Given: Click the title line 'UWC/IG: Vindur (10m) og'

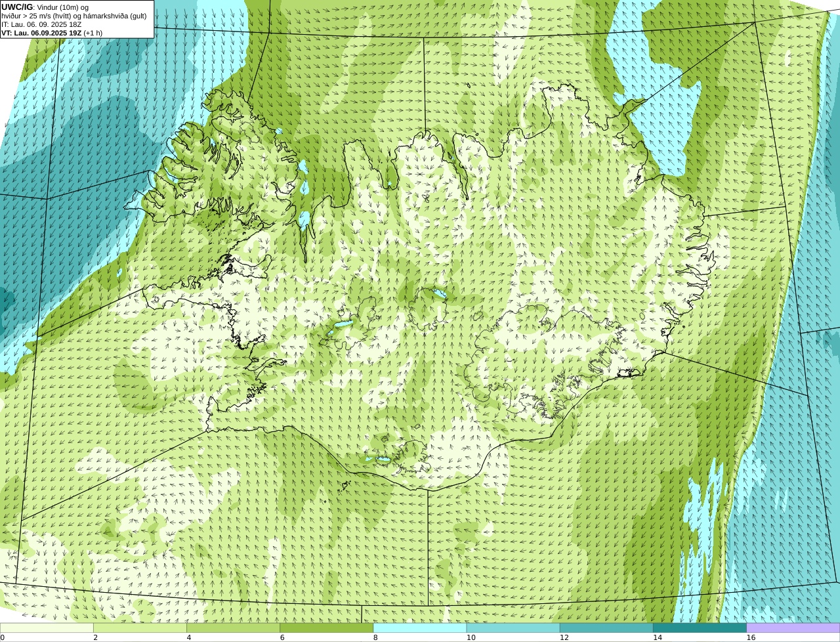Looking at the screenshot, I should [x=45, y=7].
